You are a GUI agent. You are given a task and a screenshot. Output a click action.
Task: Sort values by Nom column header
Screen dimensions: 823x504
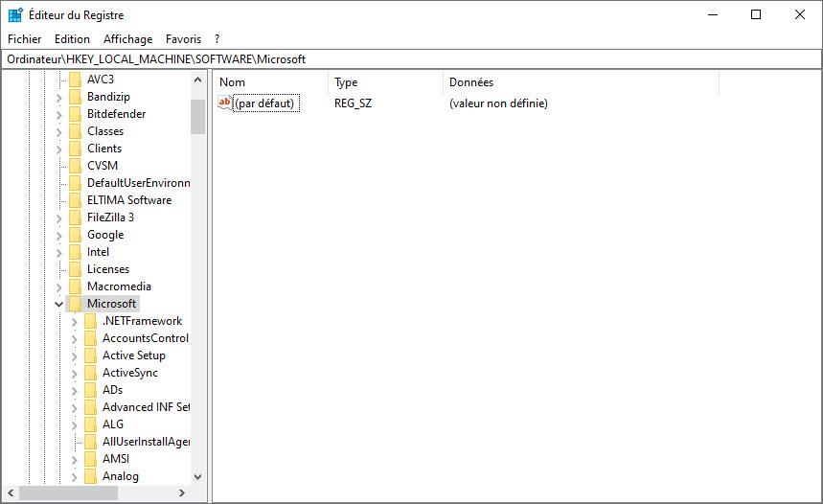tap(271, 82)
